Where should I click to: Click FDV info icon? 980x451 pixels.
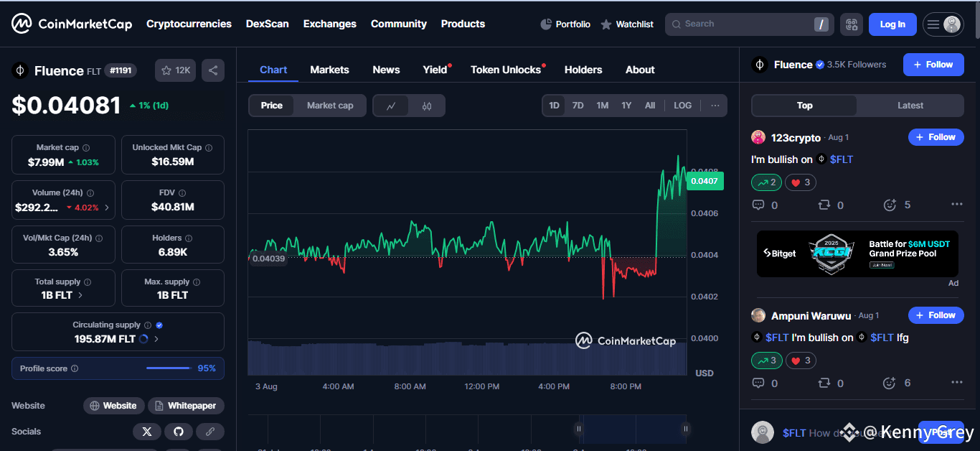[182, 193]
